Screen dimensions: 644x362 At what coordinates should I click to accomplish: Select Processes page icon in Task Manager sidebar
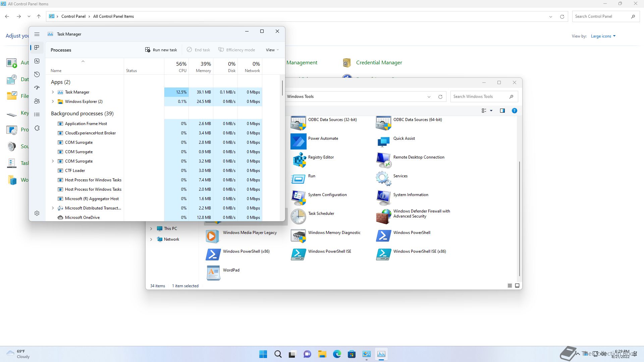(37, 48)
